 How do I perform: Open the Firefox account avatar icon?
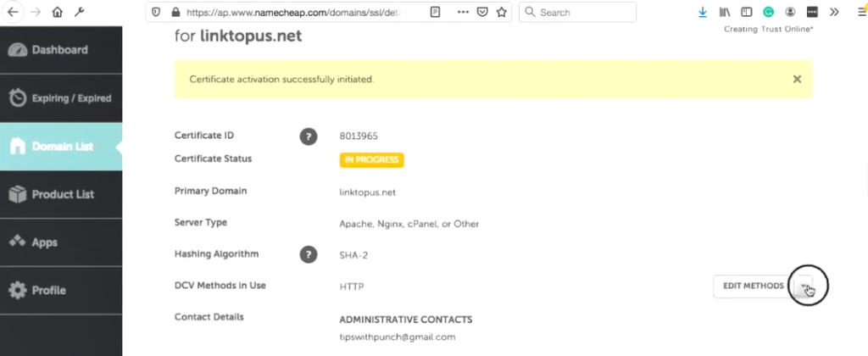[791, 12]
